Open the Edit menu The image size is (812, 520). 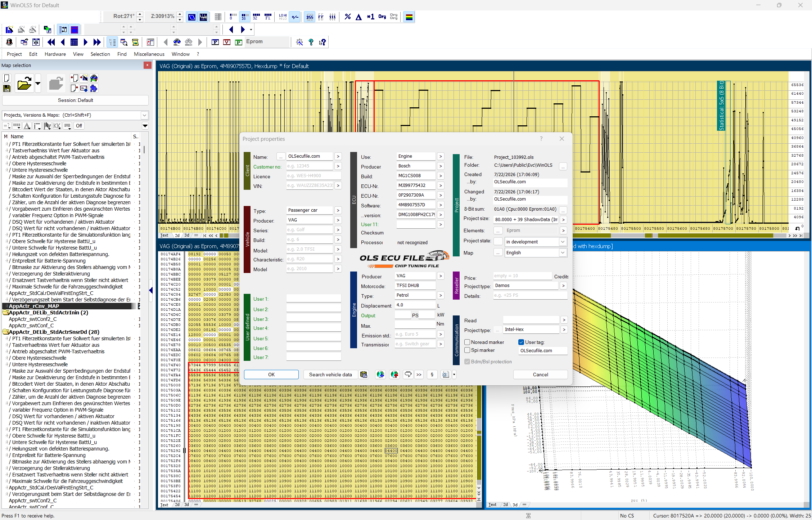click(x=33, y=54)
